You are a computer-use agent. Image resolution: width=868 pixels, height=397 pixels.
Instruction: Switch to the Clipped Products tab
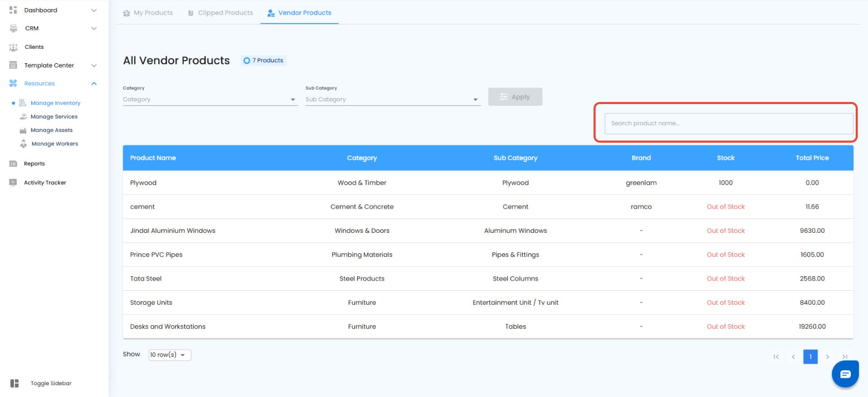(220, 13)
